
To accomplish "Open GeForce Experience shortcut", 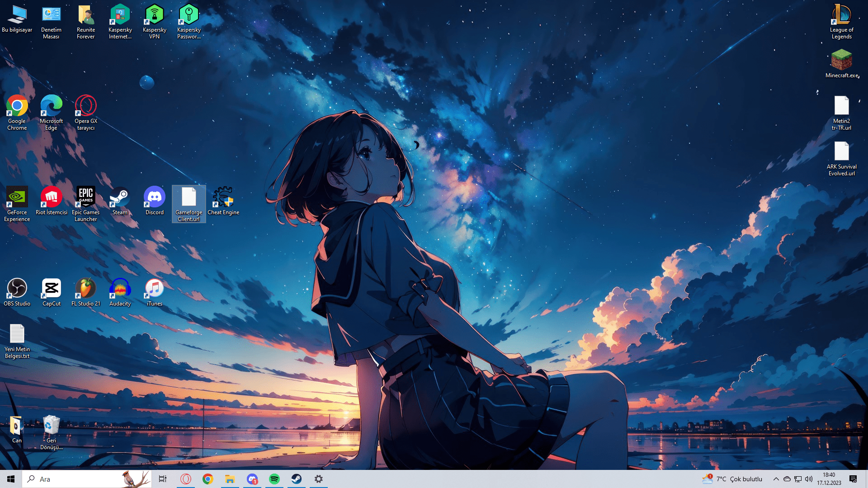I will click(17, 204).
